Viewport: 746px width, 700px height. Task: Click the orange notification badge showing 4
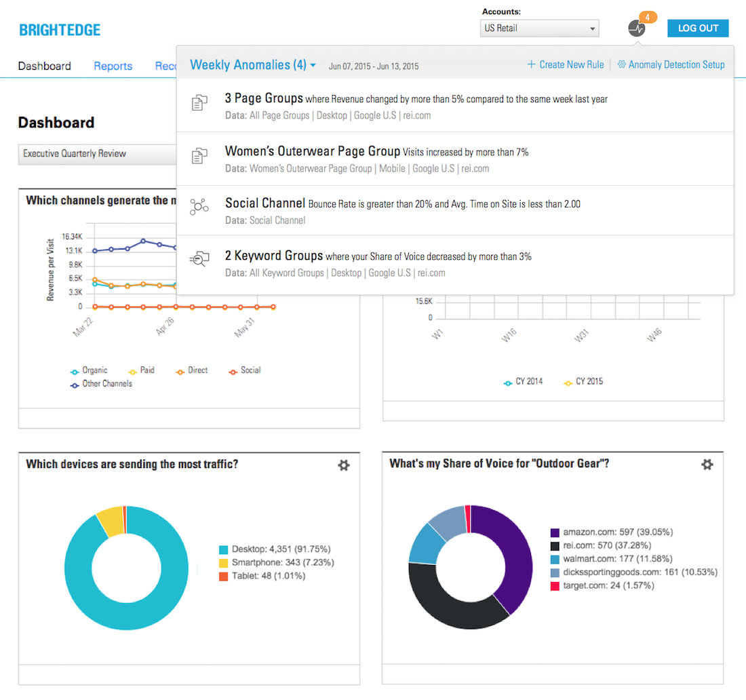tap(648, 17)
